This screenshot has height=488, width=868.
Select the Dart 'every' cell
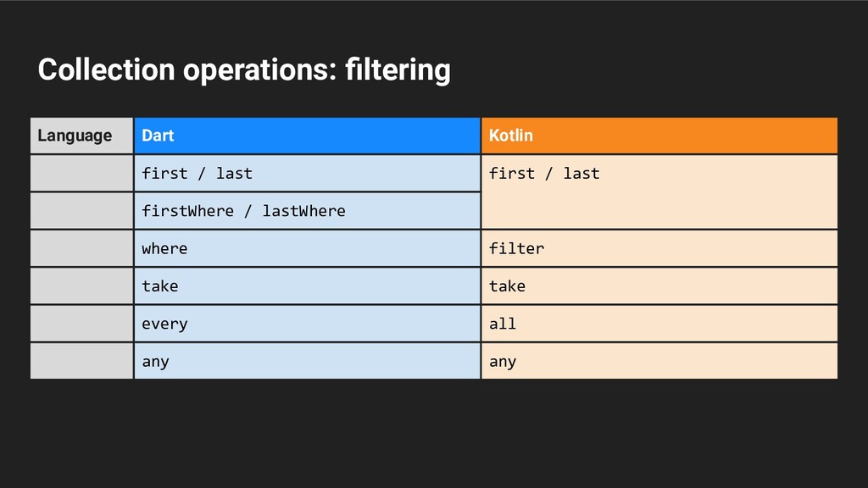306,324
